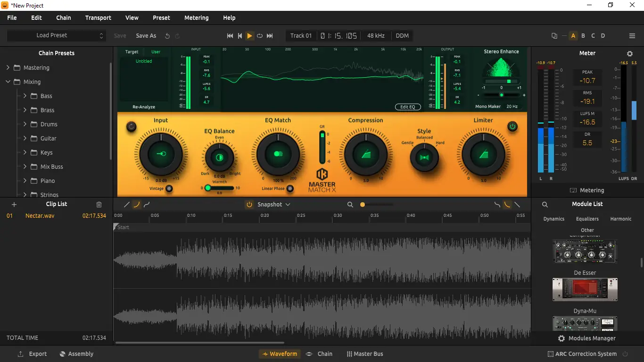Toggle the Vintage switch
Viewport: 644px width, 362px height.
pos(169,189)
